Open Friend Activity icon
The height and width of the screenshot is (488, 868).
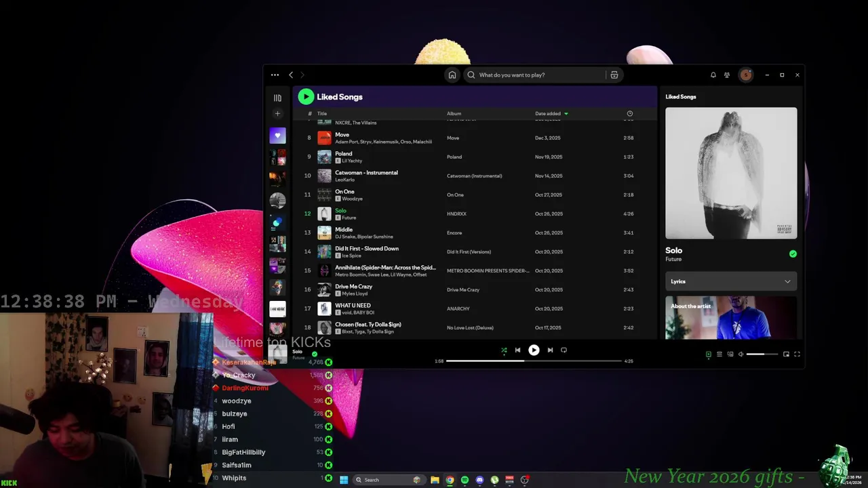727,75
